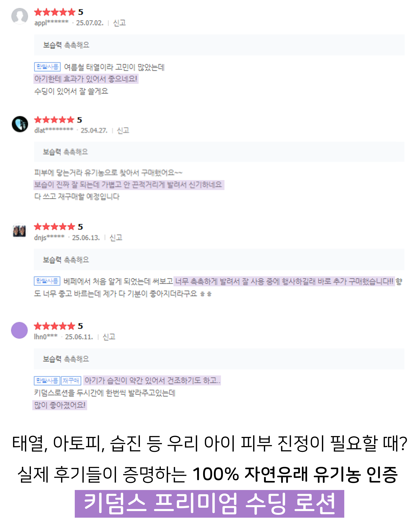The height and width of the screenshot is (532, 420).
Task: Select the purple circle avatar of lhn0***
Action: click(19, 330)
